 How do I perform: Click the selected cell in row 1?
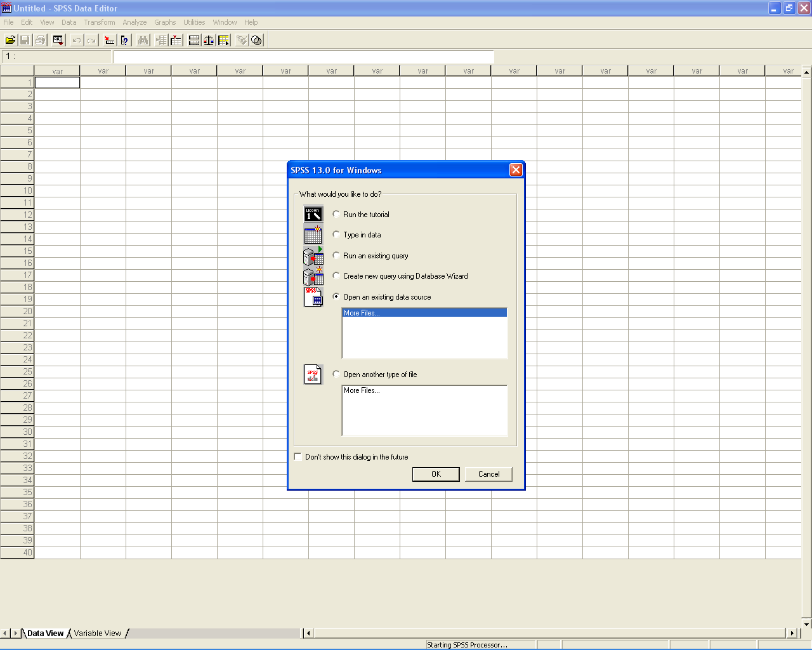(x=57, y=83)
